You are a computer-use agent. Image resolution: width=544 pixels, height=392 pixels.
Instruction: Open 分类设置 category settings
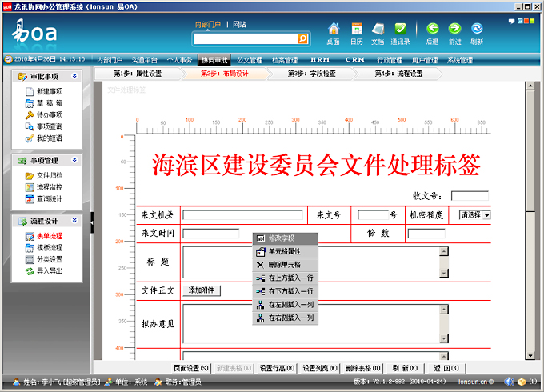(45, 259)
